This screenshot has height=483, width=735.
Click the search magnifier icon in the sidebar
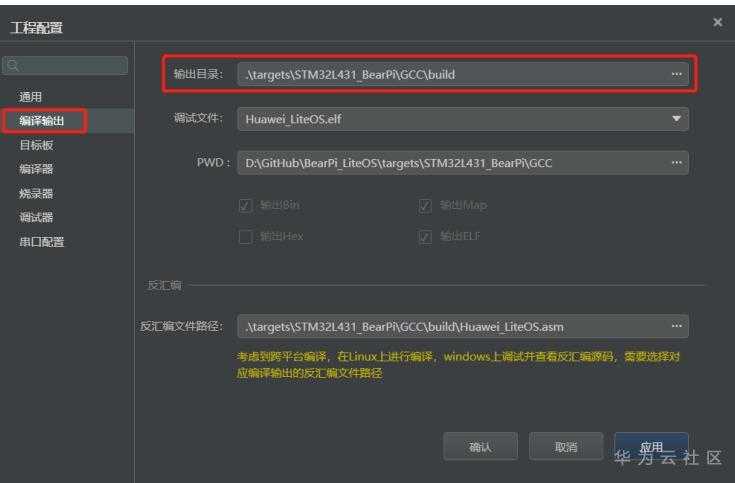click(13, 65)
